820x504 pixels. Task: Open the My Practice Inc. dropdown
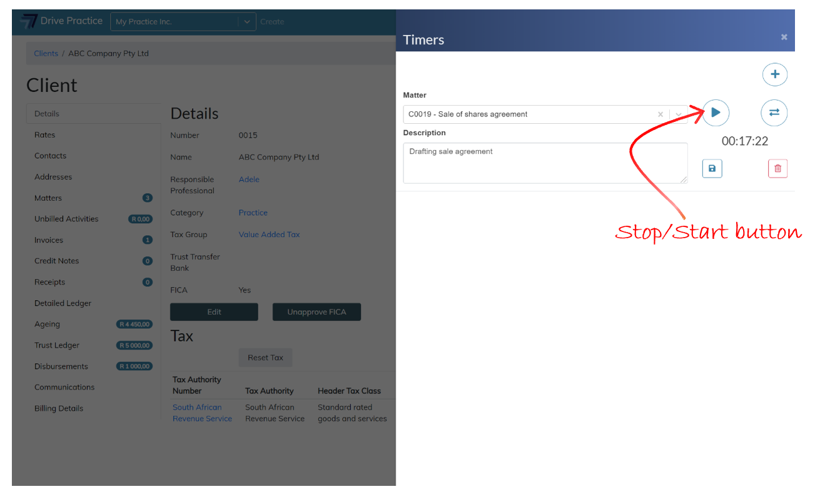pyautogui.click(x=183, y=22)
